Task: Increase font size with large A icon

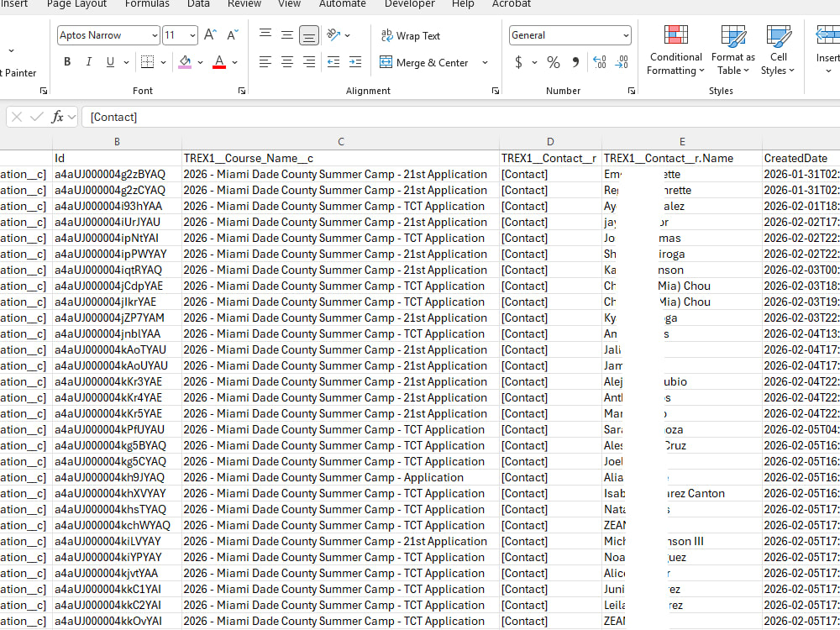Action: pyautogui.click(x=210, y=35)
